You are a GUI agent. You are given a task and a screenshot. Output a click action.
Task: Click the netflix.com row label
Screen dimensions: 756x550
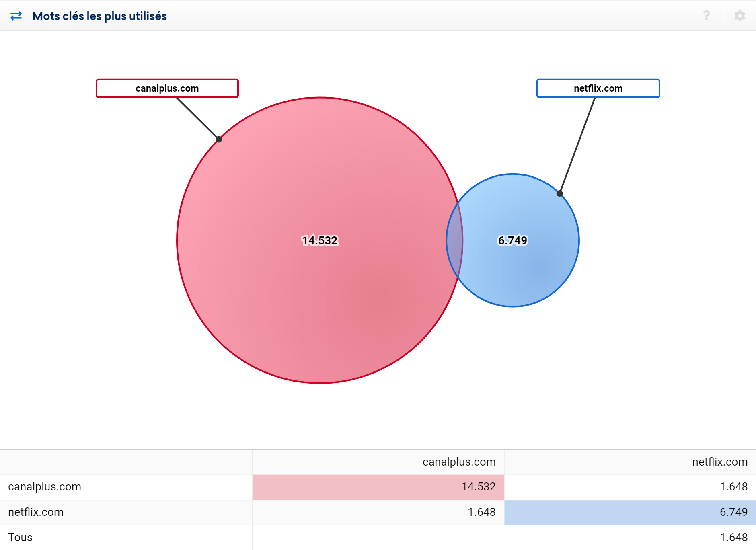click(x=36, y=512)
